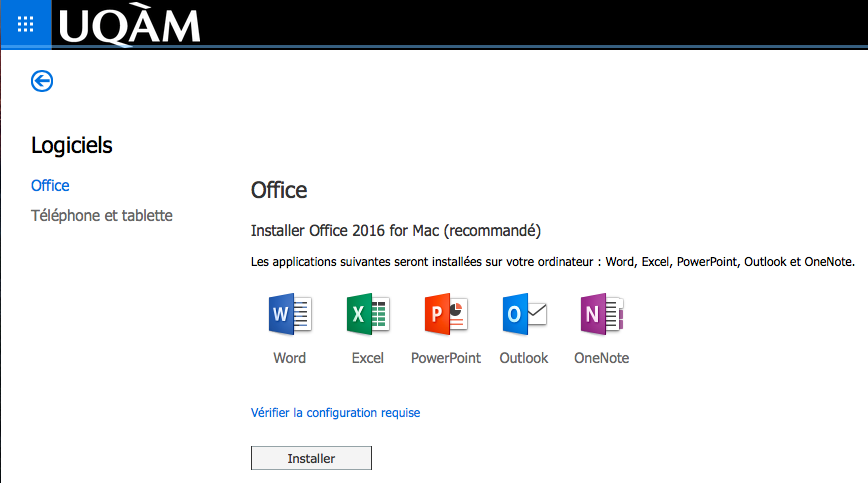The width and height of the screenshot is (868, 483).
Task: Click the purple OneNote application icon
Action: coord(601,315)
